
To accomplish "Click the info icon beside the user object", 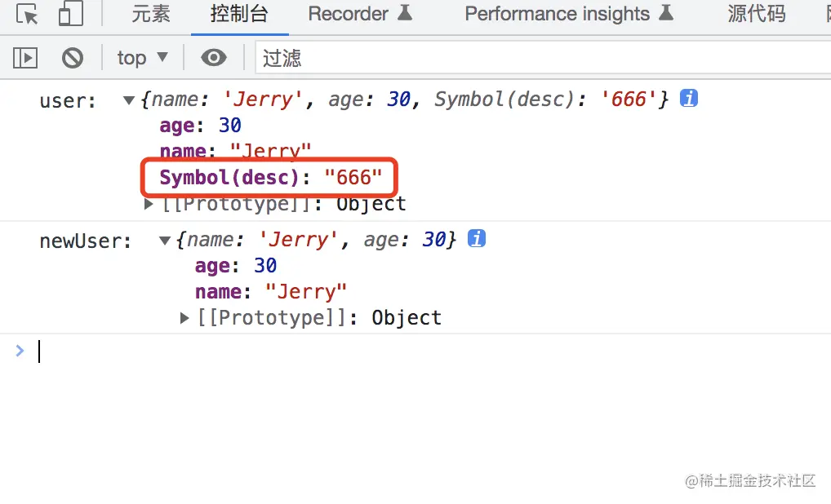I will pyautogui.click(x=689, y=99).
